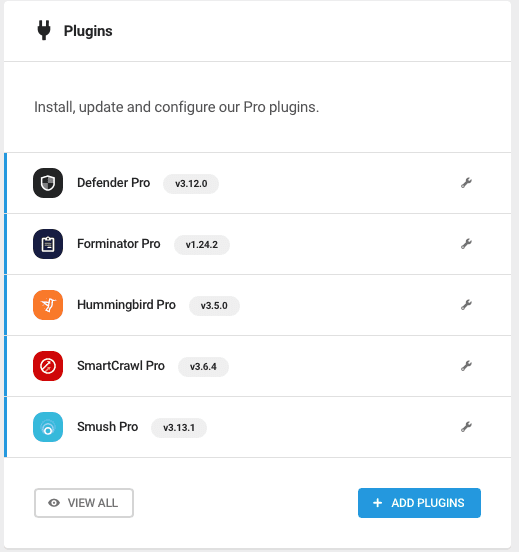This screenshot has width=519, height=552.
Task: Click the SmartCrawl Pro red icon
Action: [x=48, y=366]
